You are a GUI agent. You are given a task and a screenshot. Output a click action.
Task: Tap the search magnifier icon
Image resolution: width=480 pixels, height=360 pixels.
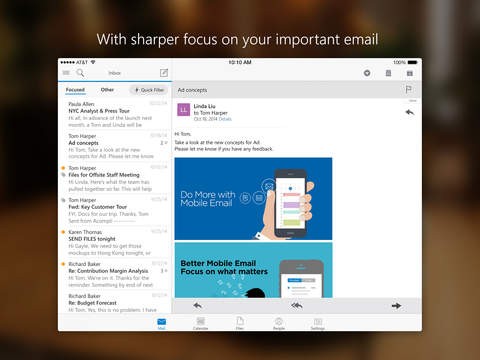[80, 73]
